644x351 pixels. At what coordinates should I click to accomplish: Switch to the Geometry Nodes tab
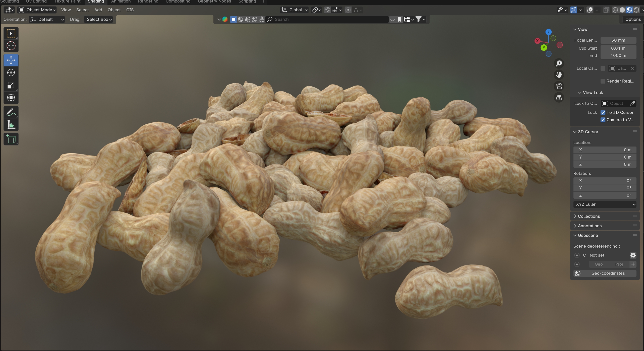214,2
